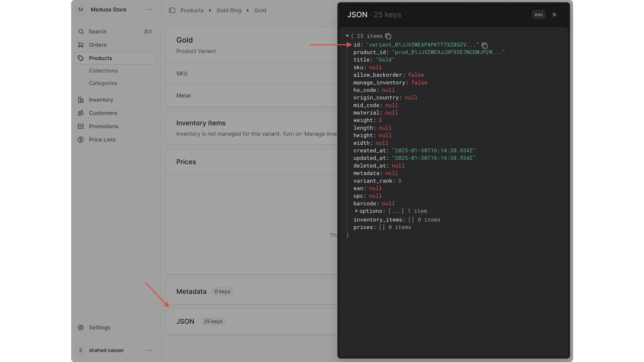Collapse the root JSON object disclosure triangle
The image size is (644, 362).
coord(347,36)
